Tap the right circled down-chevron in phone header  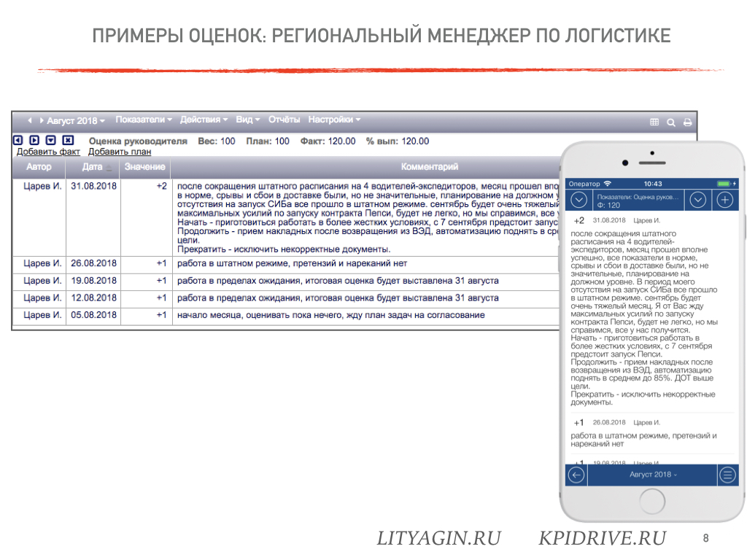(698, 200)
